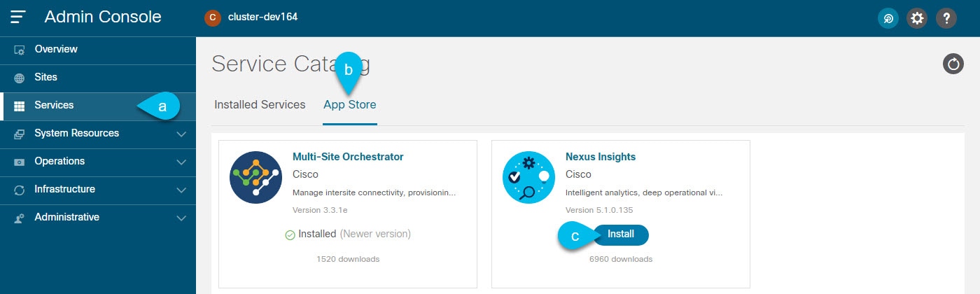Viewport: 980px width, 294px height.
Task: Expand the Operations chevron
Action: coord(181,162)
